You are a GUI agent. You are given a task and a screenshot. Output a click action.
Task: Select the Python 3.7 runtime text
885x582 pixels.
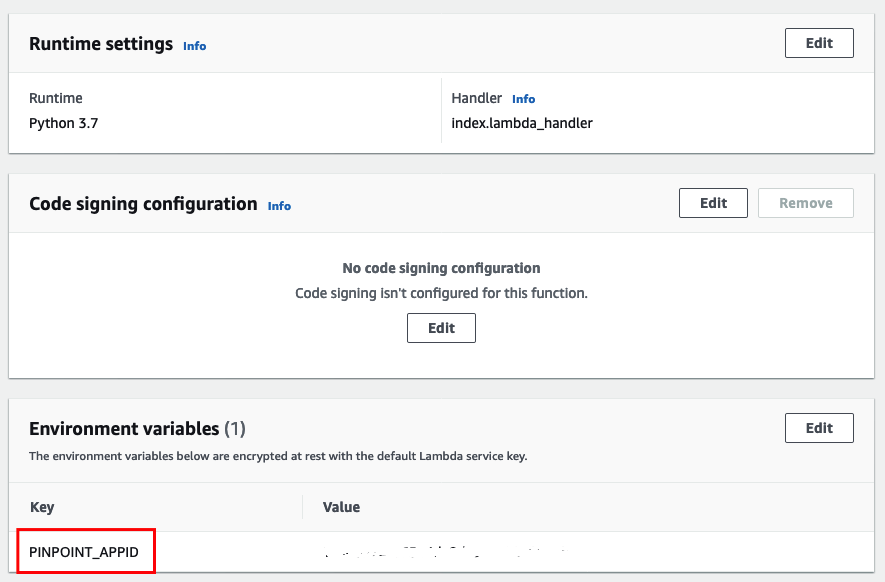[x=64, y=123]
